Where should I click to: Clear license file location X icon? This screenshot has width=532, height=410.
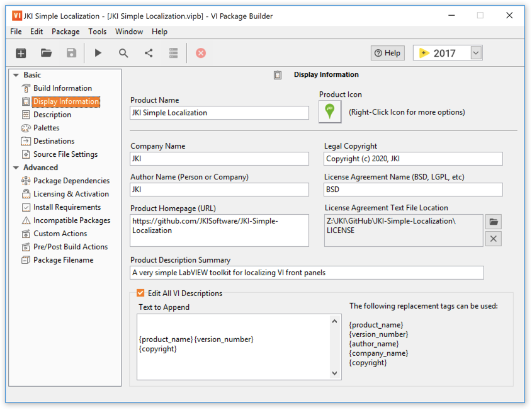494,239
